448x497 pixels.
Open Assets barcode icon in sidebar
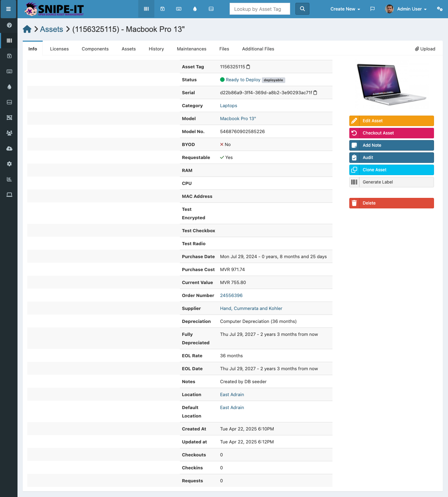(x=9, y=41)
